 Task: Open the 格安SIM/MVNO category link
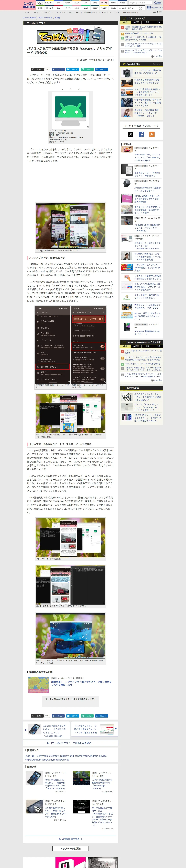point(130,12)
